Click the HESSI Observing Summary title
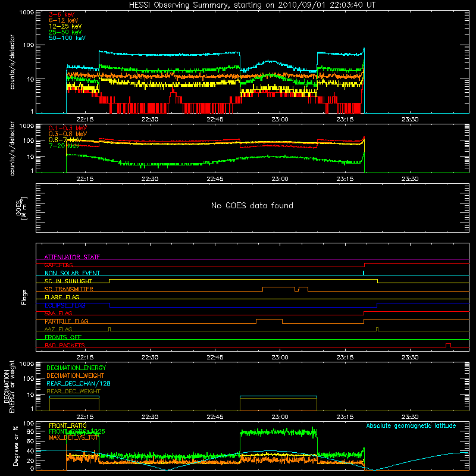Viewport: 476px width, 476px height. pos(252,5)
